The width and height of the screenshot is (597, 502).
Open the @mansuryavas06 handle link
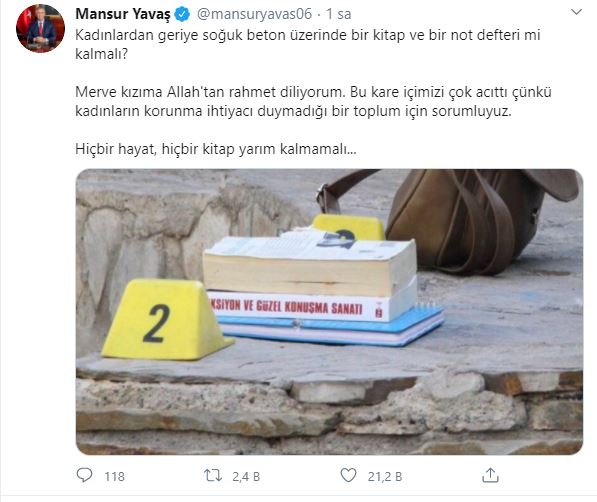click(254, 14)
